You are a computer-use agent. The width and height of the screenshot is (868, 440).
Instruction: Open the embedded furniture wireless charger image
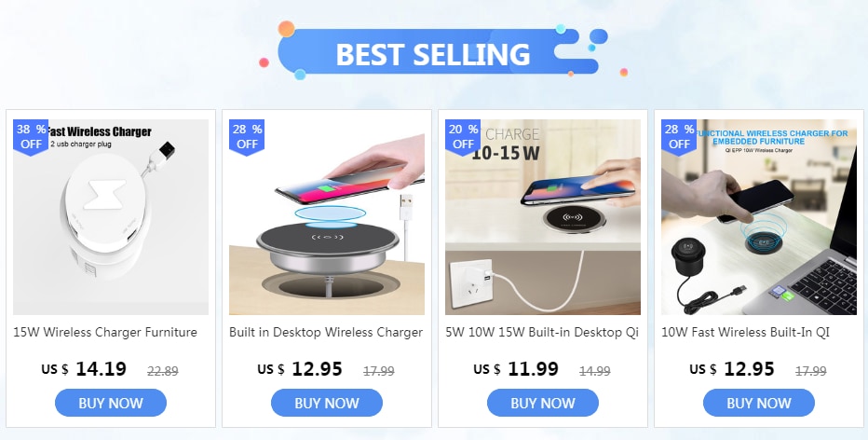coord(759,217)
